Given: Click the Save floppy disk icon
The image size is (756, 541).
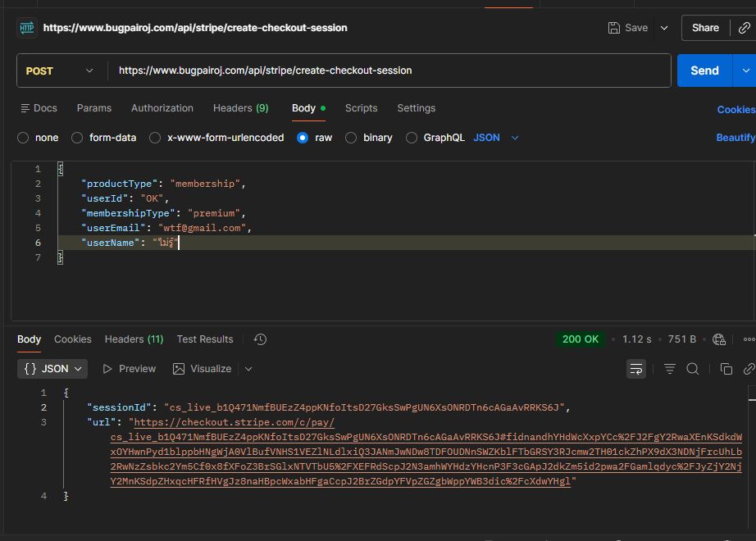Looking at the screenshot, I should pos(614,28).
